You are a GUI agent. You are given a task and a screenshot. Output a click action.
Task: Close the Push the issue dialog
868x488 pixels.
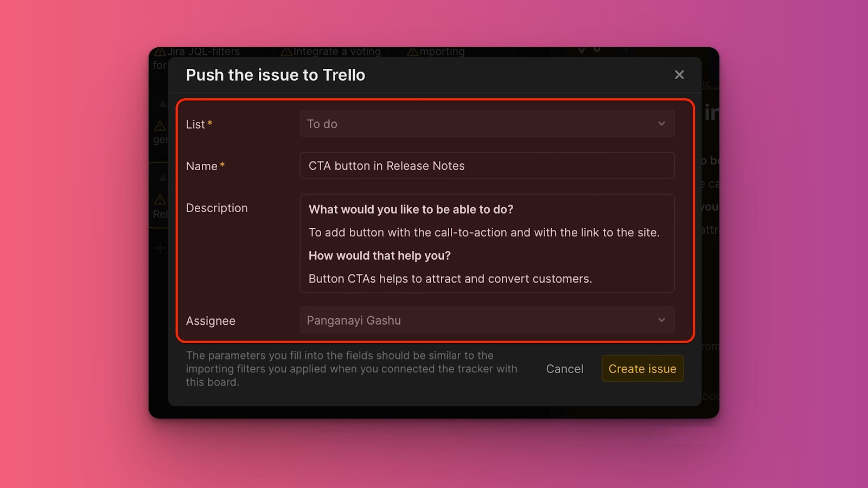(x=679, y=75)
